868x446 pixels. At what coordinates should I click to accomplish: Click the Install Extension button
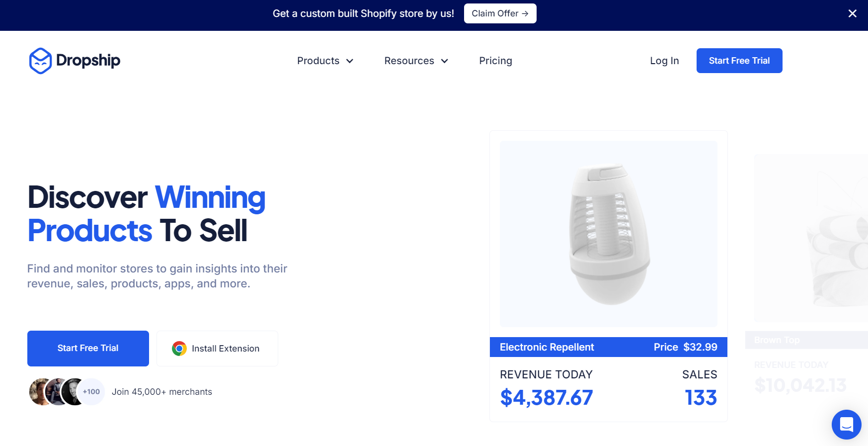pos(217,349)
